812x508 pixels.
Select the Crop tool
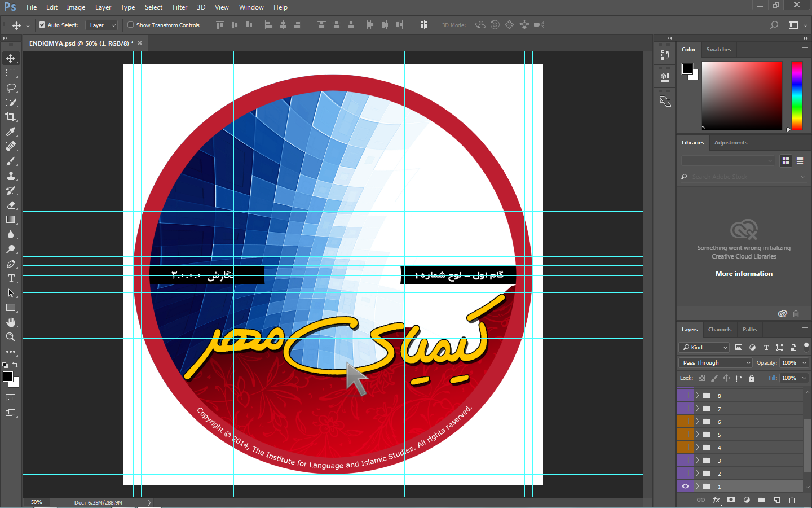click(x=11, y=117)
